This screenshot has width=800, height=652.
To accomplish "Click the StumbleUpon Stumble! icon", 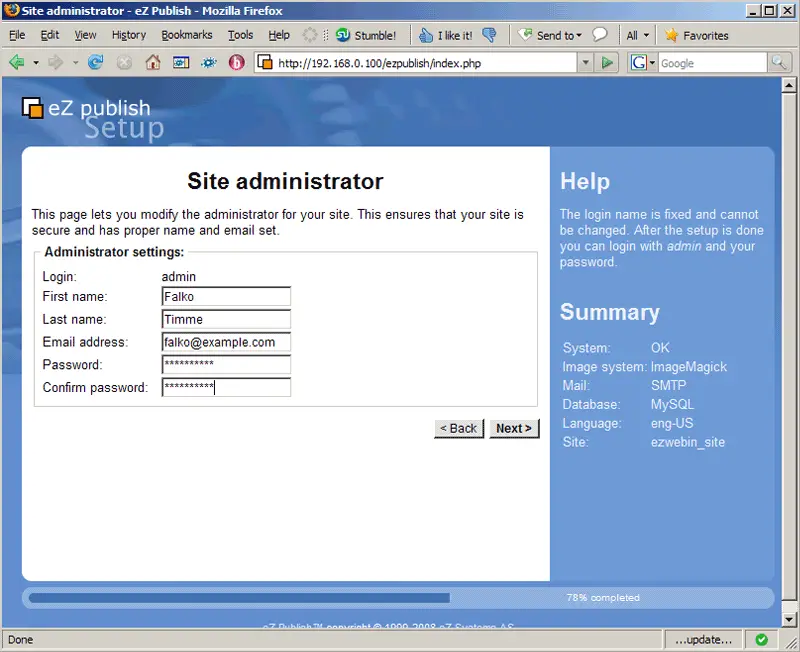I will coord(343,35).
